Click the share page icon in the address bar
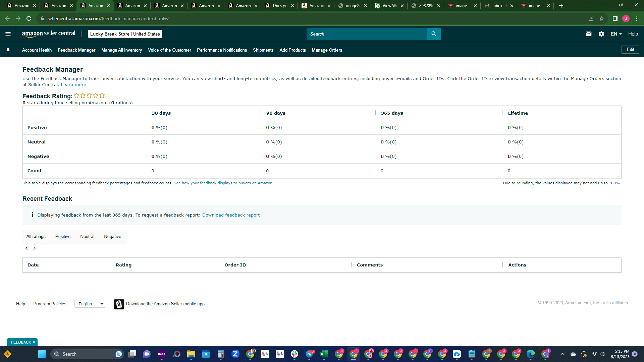 coord(591,18)
